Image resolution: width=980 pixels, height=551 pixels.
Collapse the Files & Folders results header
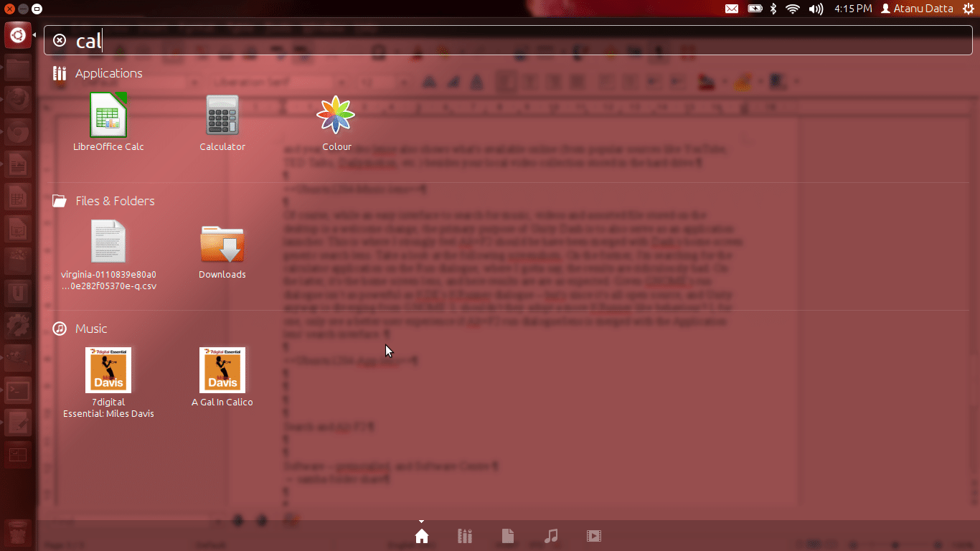tap(104, 201)
